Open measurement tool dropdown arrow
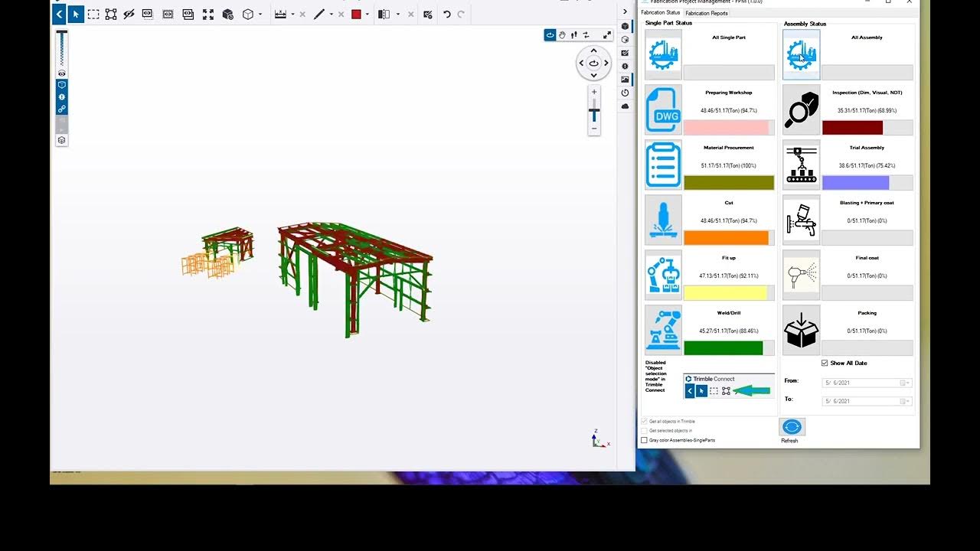The height and width of the screenshot is (551, 980). click(x=292, y=14)
